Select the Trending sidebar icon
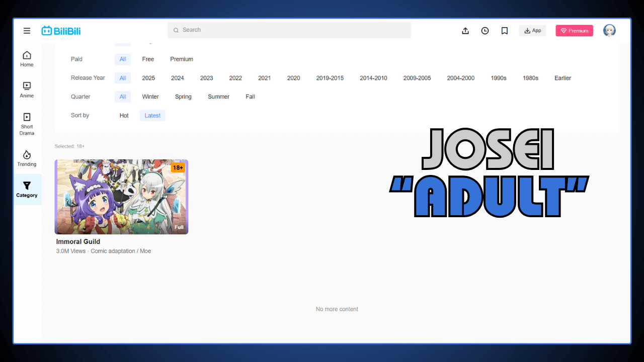The image size is (644, 362). coord(27,157)
